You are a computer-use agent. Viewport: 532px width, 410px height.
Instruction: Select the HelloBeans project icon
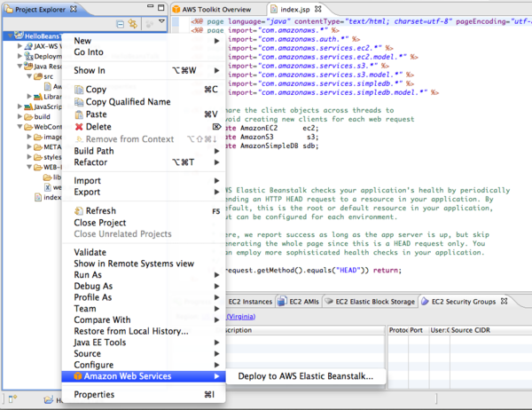(x=19, y=35)
